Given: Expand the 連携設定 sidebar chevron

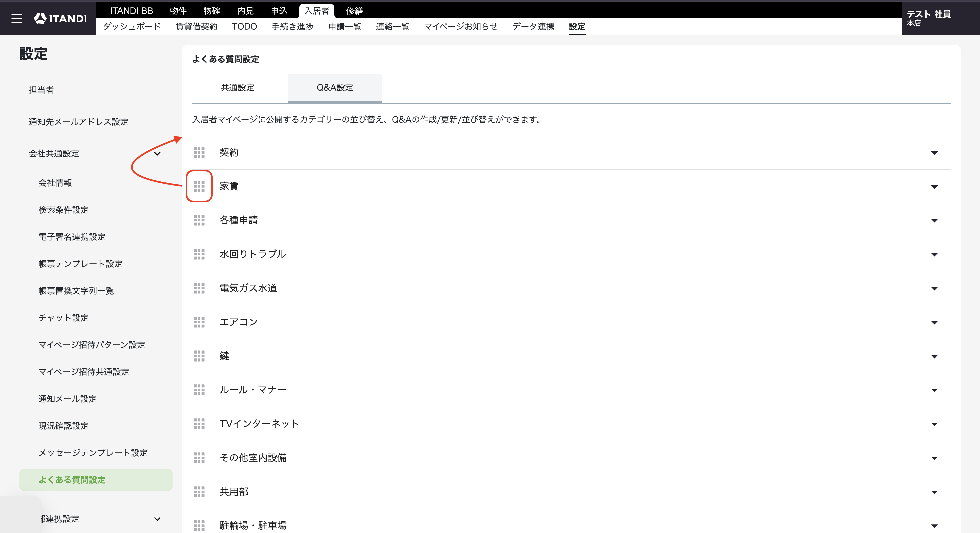Looking at the screenshot, I should [157, 519].
